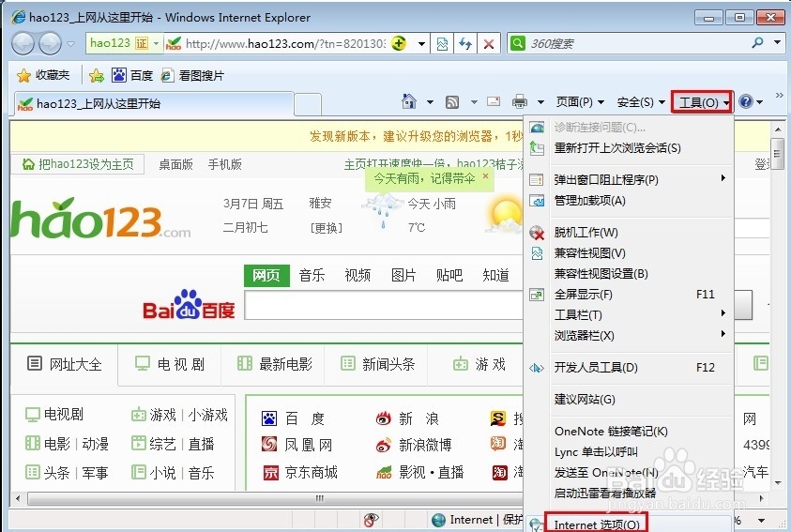Select Lync 单击以呼叫 menu item
The image size is (791, 532).
pos(629,452)
